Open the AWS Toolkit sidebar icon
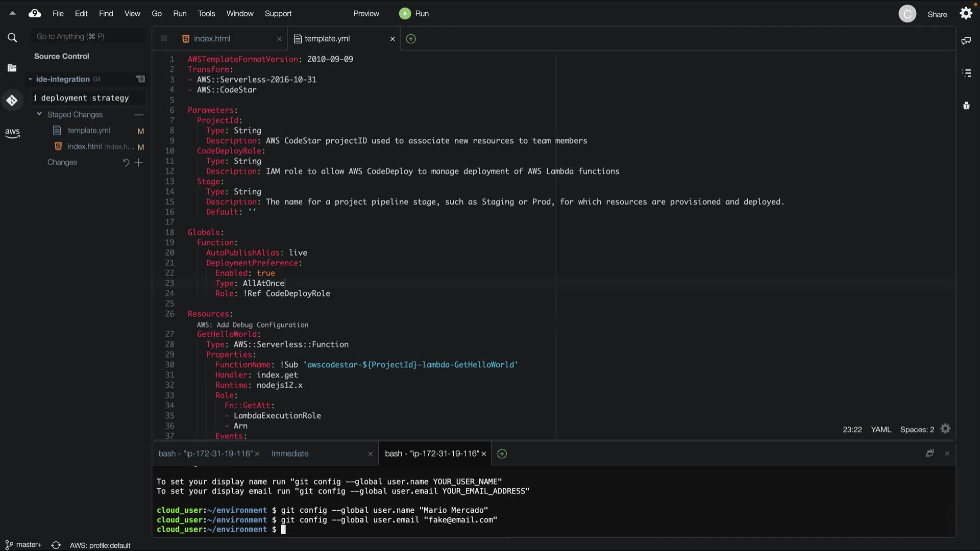980x551 pixels. (12, 133)
